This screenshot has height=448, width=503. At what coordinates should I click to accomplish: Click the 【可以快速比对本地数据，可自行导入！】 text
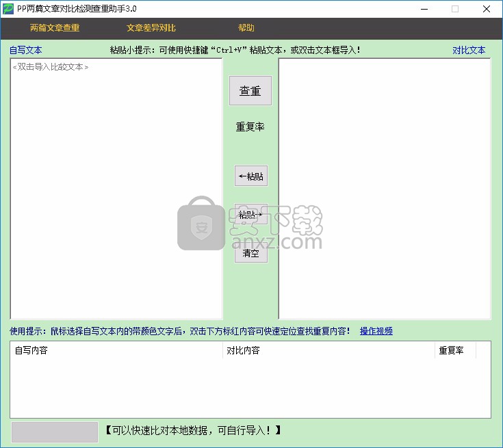pos(193,430)
